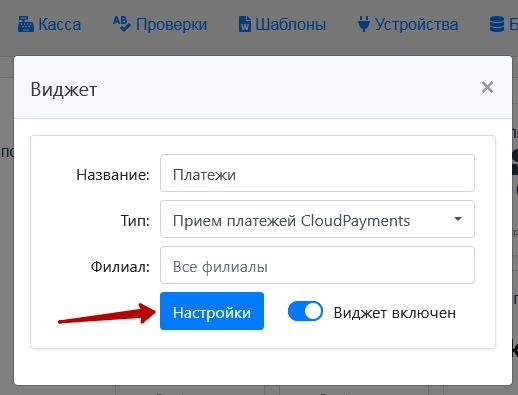Image resolution: width=518 pixels, height=395 pixels.
Task: Toggle the Виджет включен switch
Action: click(x=305, y=311)
